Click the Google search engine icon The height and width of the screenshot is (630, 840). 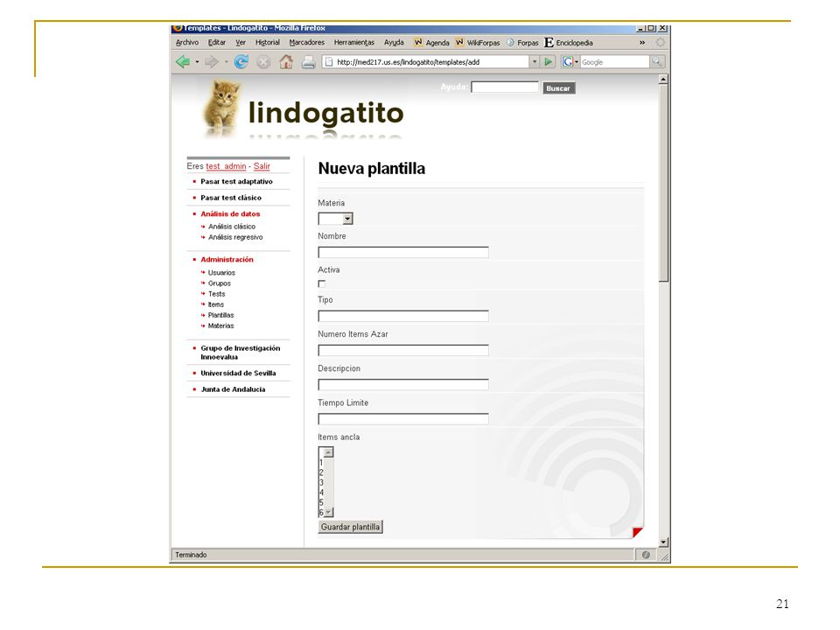tap(568, 62)
